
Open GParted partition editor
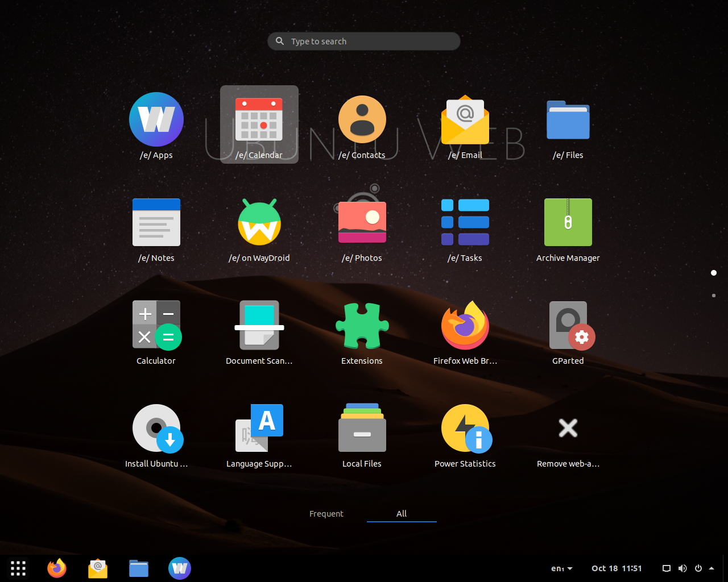click(x=568, y=331)
